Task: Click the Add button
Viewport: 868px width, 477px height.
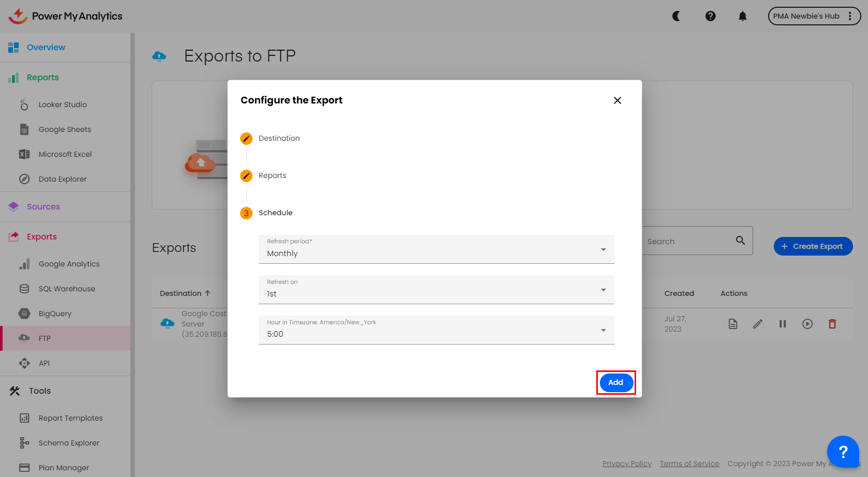Action: click(615, 382)
